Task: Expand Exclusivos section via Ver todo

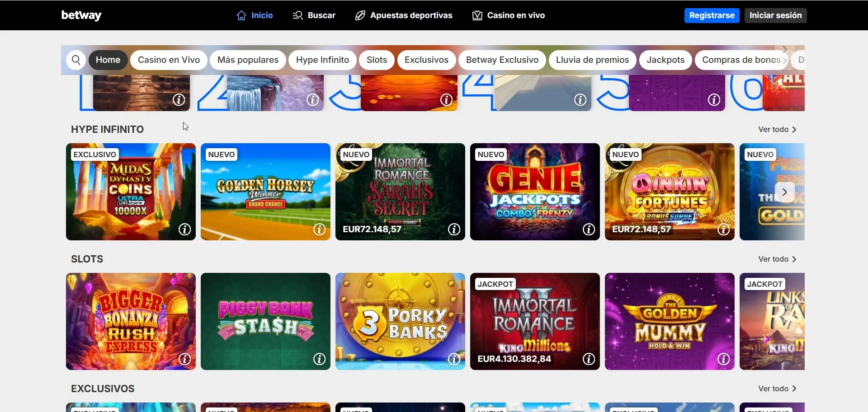Action: pos(777,389)
